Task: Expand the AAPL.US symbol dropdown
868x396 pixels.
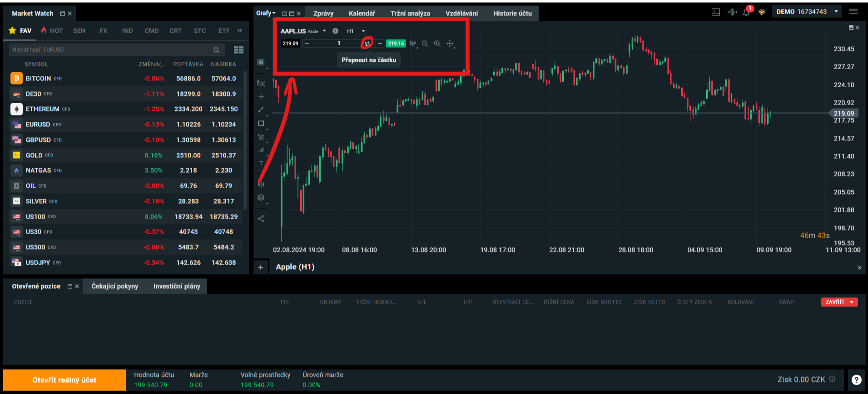Action: point(324,31)
